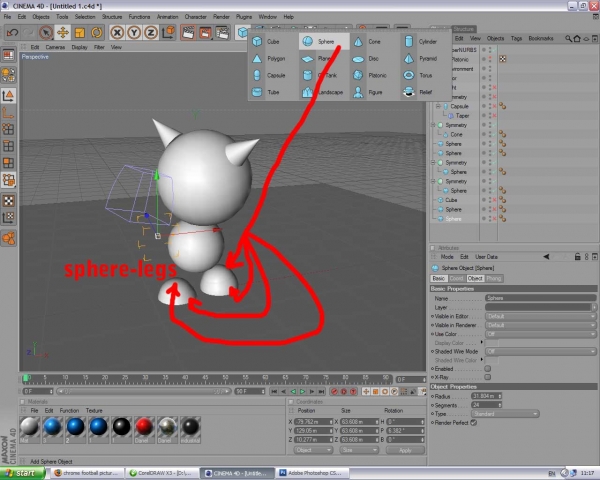Toggle visibility dots of the Capsule object
The width and height of the screenshot is (600, 480).
489,106
